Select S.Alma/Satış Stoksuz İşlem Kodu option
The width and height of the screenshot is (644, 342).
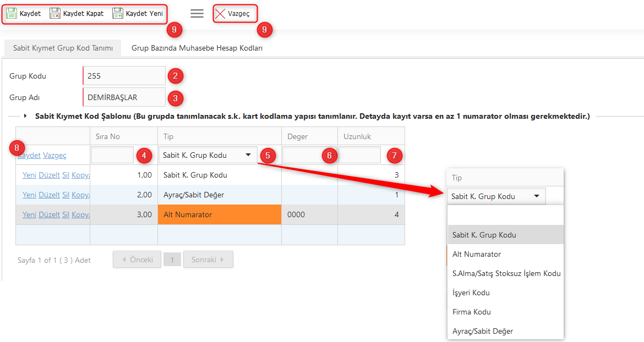(x=506, y=273)
